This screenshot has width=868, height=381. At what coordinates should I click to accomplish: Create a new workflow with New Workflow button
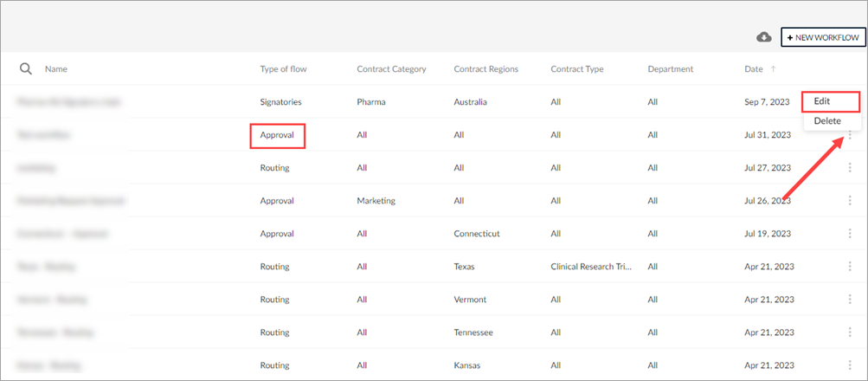point(823,37)
